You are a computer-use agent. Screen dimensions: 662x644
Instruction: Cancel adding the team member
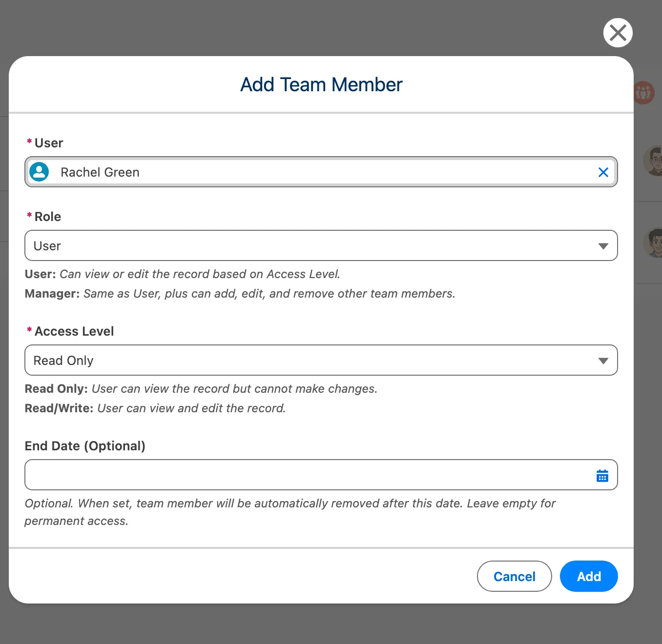[x=514, y=576]
